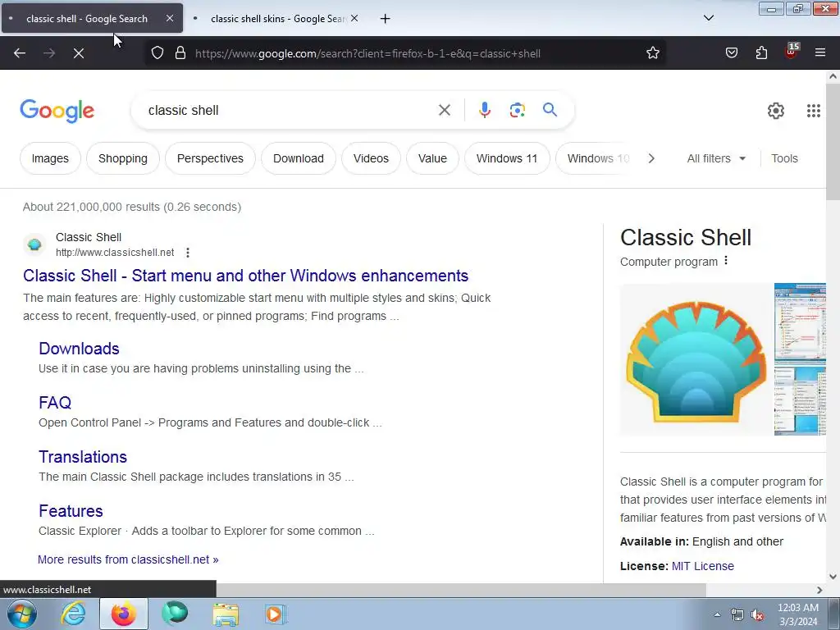This screenshot has height=630, width=840.
Task: Click the vertical scrollbar down arrow
Action: point(833,577)
